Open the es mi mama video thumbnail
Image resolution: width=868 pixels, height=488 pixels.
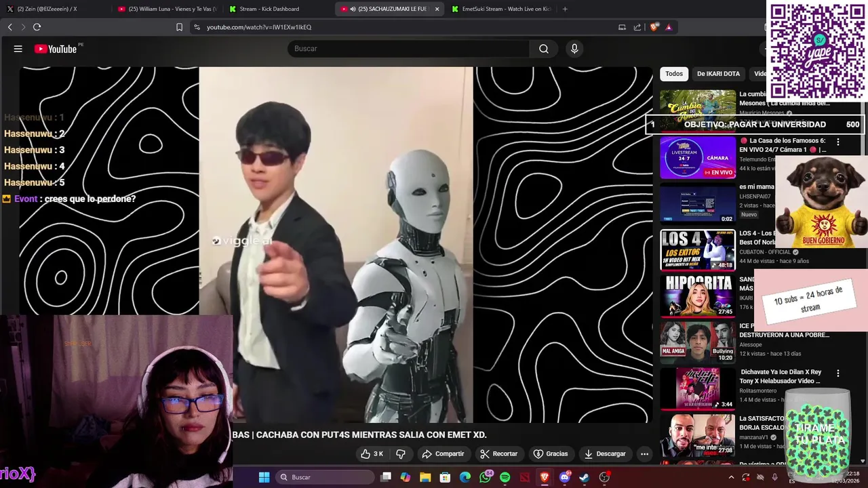pos(698,203)
